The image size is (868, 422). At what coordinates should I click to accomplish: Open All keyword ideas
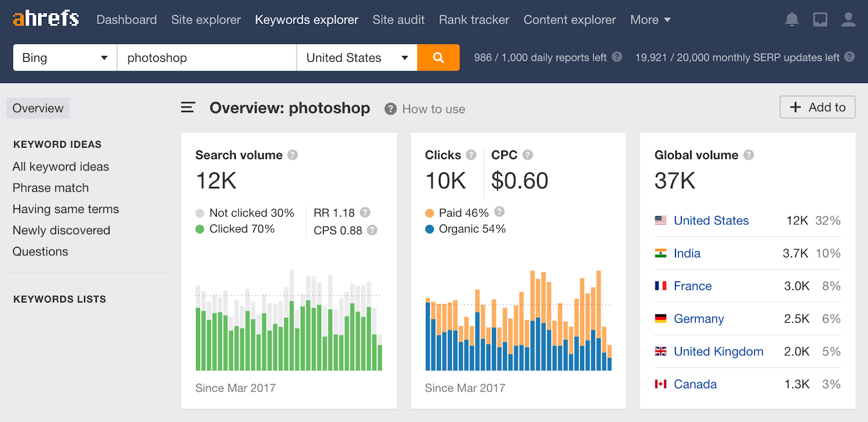click(x=61, y=167)
